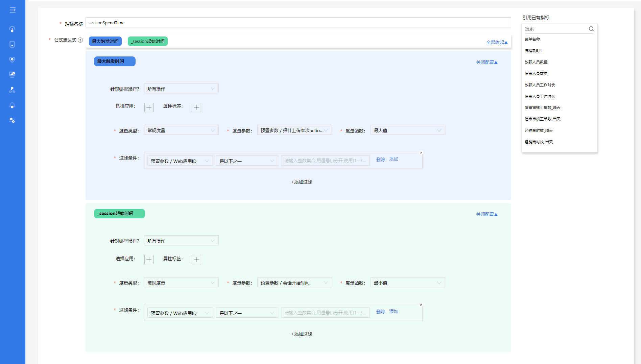Screen dimensions: 641x364
Task: Open the monitor chart sidebar icon
Action: click(x=12, y=74)
